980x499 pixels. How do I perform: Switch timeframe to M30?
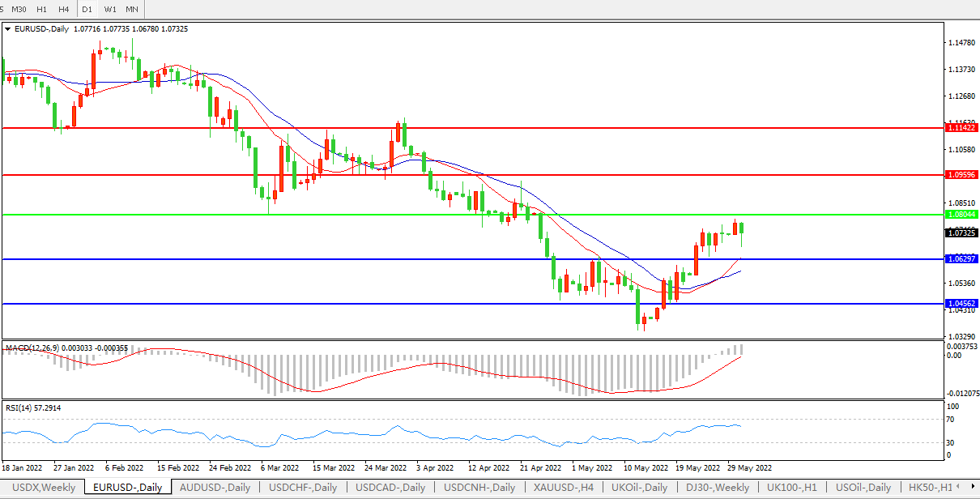tap(19, 9)
